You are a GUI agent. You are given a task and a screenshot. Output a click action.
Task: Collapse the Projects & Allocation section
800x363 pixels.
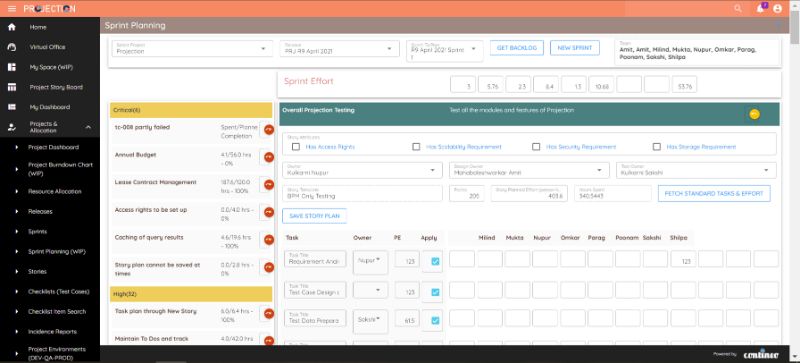tap(88, 127)
